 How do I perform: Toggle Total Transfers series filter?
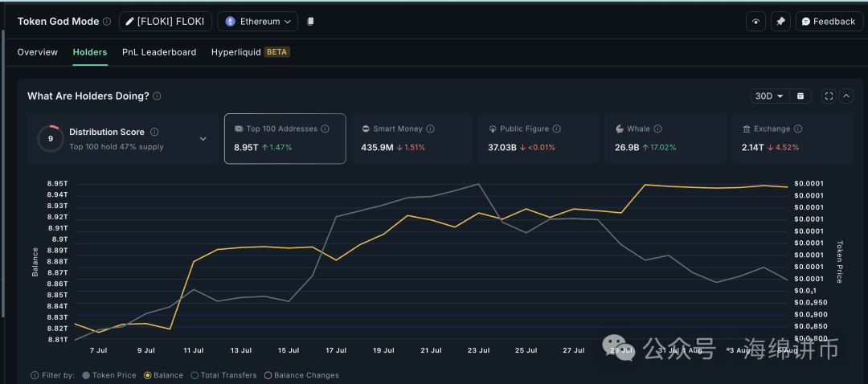pos(223,375)
